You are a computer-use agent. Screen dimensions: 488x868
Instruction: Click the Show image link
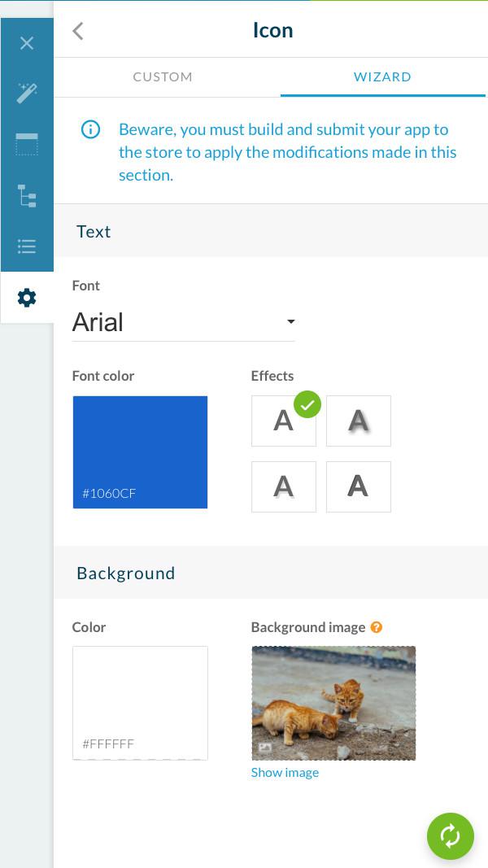click(285, 773)
